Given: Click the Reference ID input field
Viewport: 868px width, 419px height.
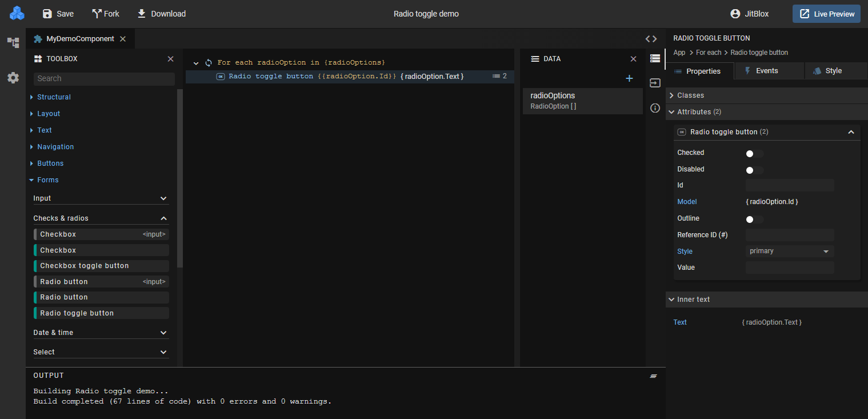Looking at the screenshot, I should click(x=790, y=235).
